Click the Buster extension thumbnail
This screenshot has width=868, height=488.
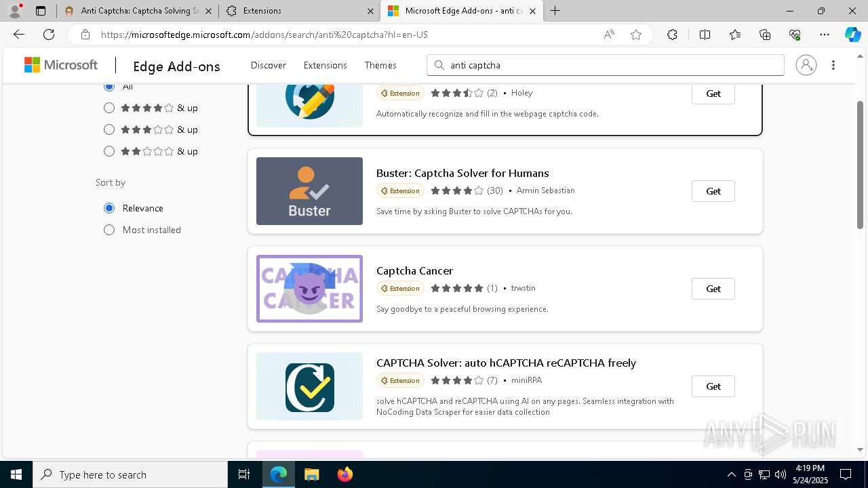309,191
